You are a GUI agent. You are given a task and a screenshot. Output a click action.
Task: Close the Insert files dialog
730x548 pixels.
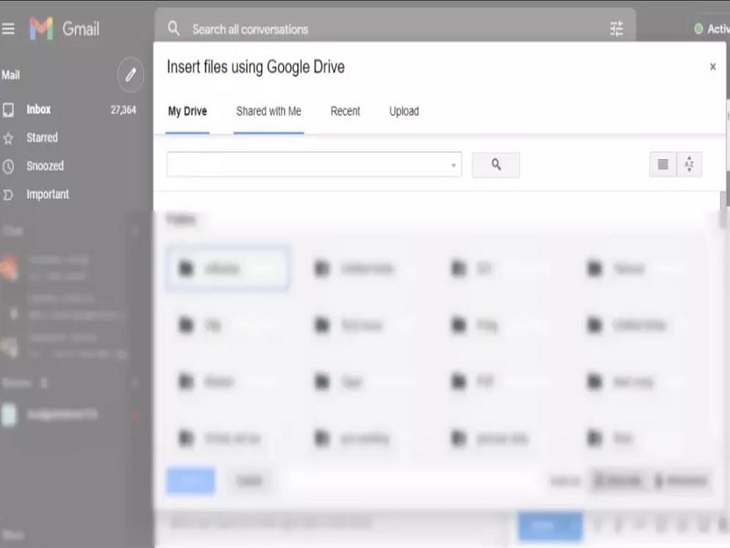pyautogui.click(x=712, y=67)
